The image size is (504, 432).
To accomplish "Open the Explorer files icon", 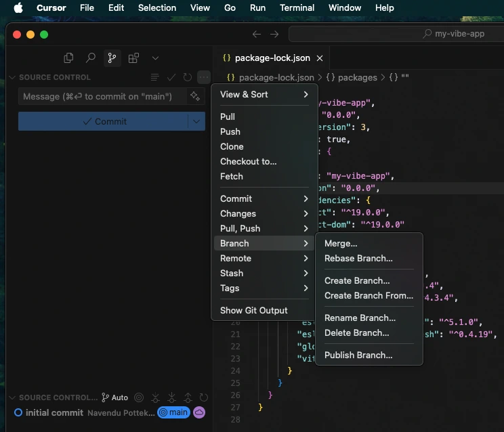I will 68,58.
